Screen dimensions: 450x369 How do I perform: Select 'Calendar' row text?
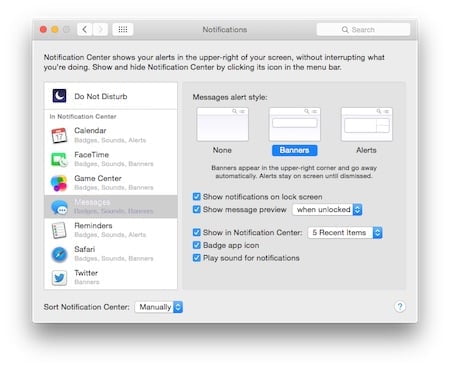coord(90,131)
